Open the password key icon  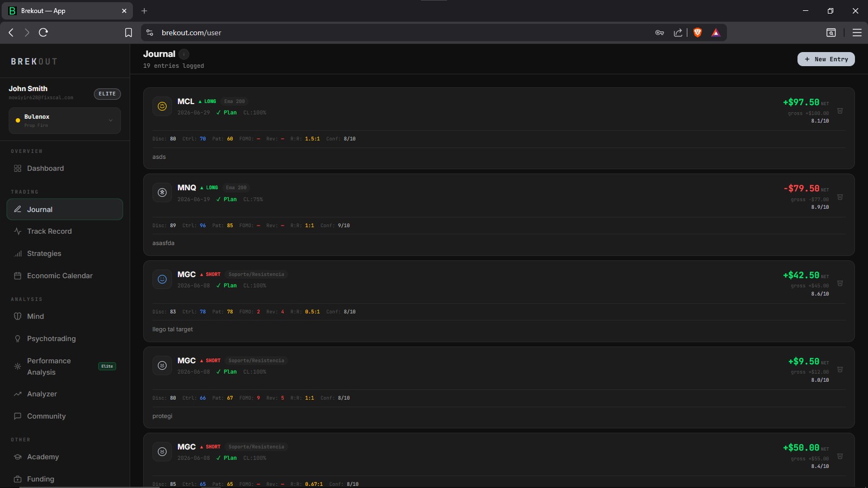(660, 33)
